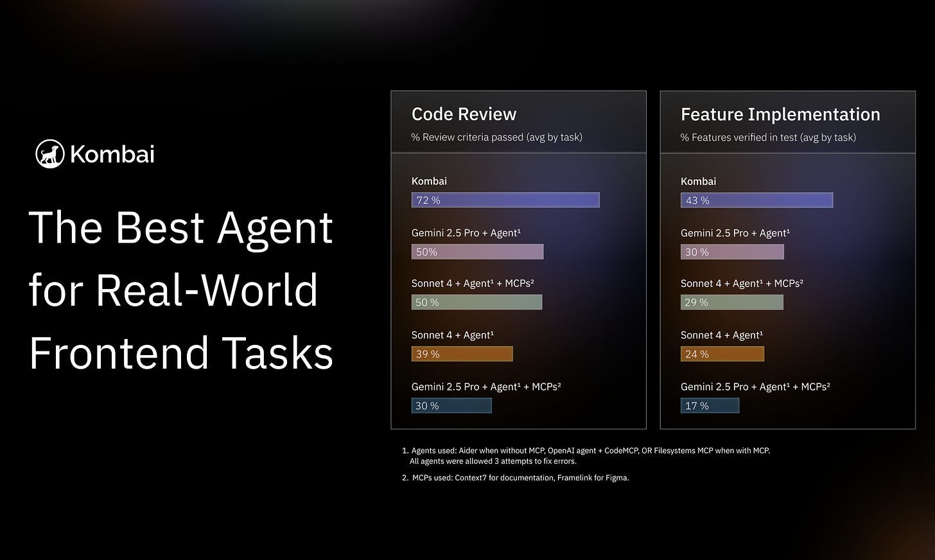Viewport: 935px width, 560px height.
Task: Click the Kombai dog logo icon
Action: [50, 153]
